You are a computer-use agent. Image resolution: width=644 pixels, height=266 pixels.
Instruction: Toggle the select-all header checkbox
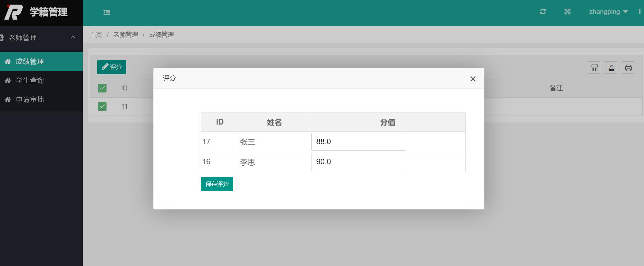pos(102,88)
